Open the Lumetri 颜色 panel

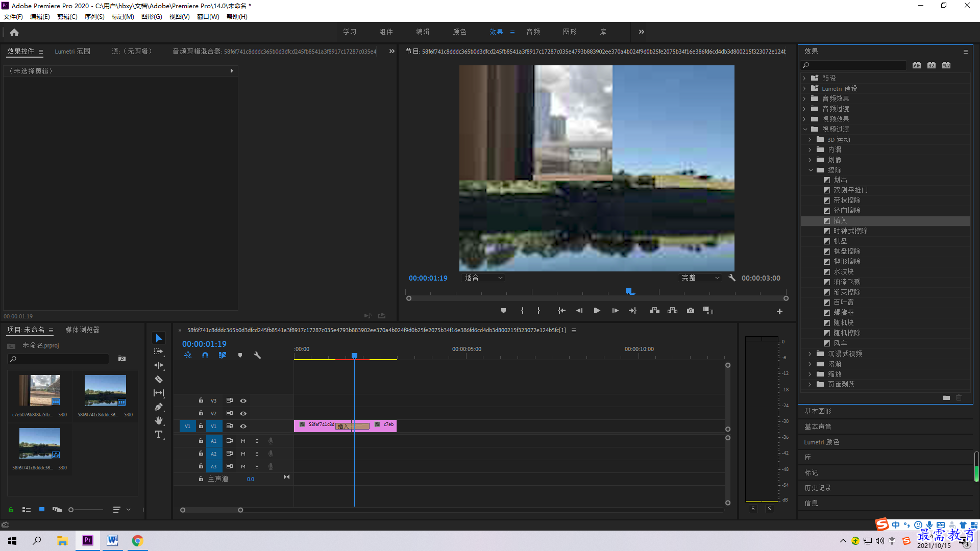tap(822, 442)
